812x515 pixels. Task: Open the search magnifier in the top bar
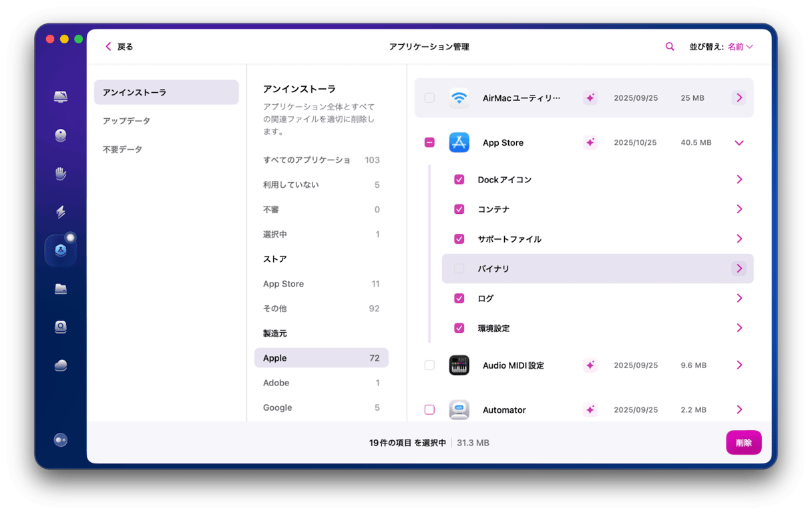(x=669, y=46)
